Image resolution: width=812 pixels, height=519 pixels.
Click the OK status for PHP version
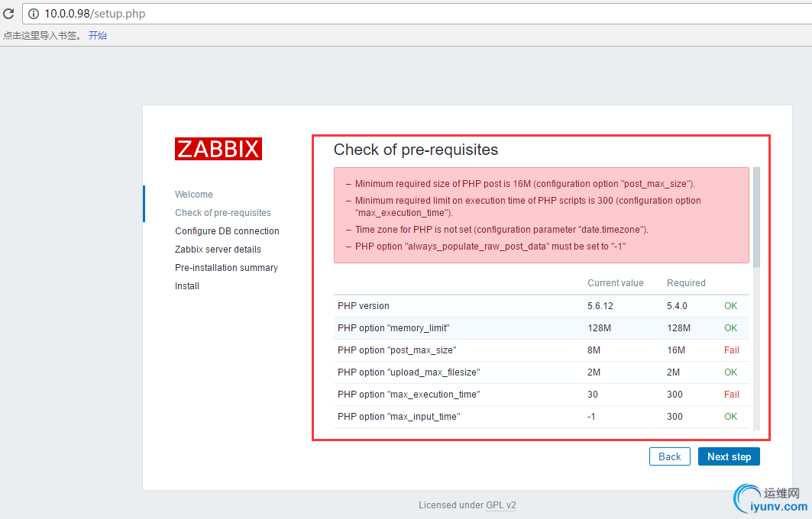[731, 306]
